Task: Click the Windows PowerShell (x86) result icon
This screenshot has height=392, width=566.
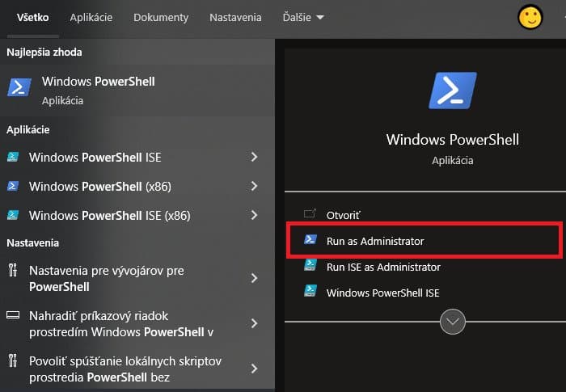Action: [13, 186]
